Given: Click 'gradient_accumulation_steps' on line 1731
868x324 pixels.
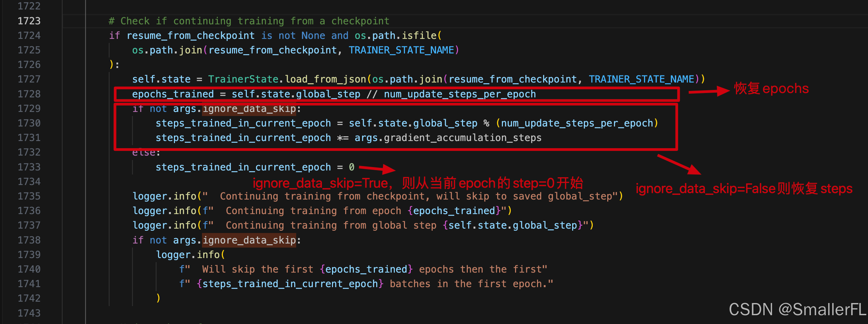Looking at the screenshot, I should click(463, 138).
